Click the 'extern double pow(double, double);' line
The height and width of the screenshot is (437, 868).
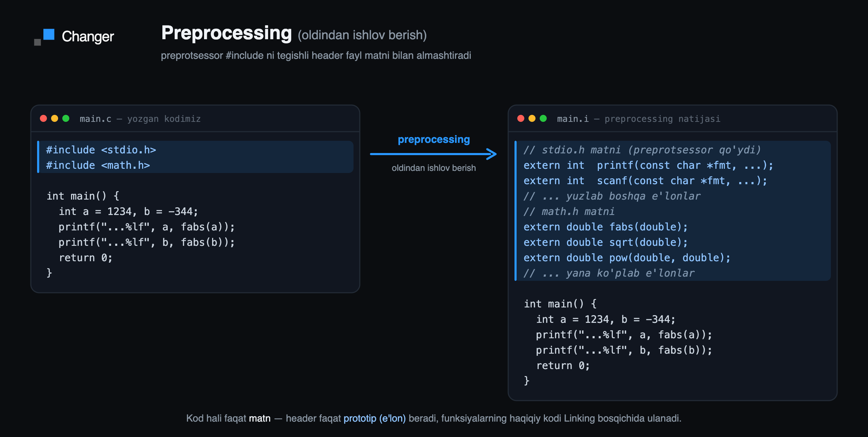tap(627, 258)
